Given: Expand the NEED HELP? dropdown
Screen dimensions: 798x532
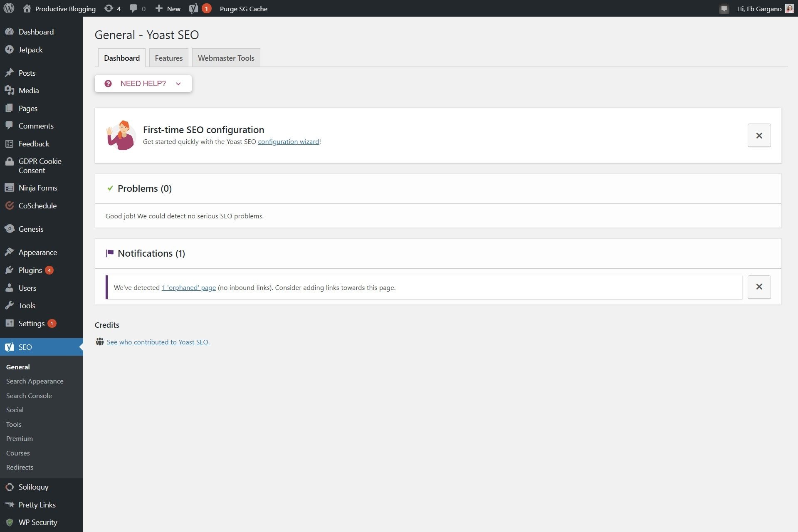Looking at the screenshot, I should [143, 84].
